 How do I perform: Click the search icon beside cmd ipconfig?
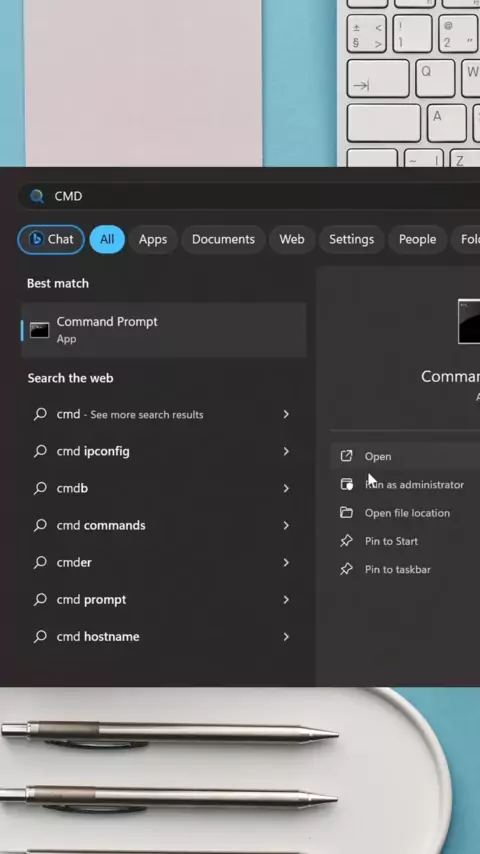coord(40,451)
